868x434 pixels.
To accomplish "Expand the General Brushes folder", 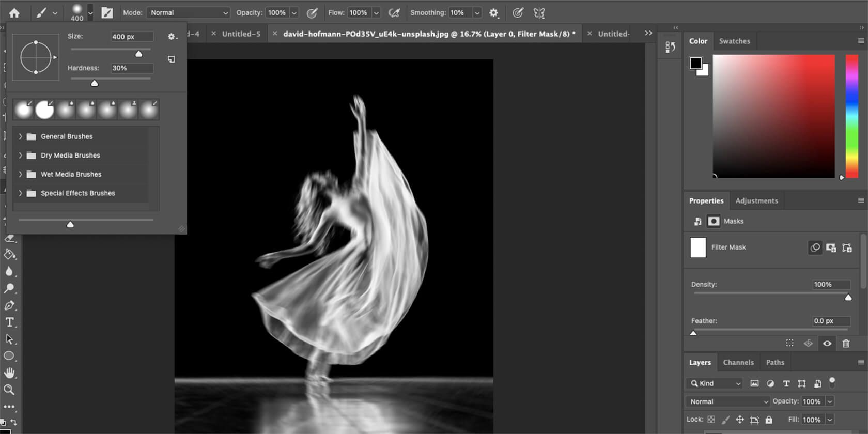I will 20,136.
